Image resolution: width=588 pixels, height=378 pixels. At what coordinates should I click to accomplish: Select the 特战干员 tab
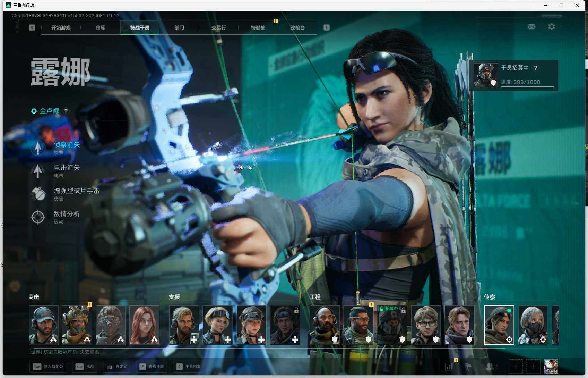click(x=140, y=28)
